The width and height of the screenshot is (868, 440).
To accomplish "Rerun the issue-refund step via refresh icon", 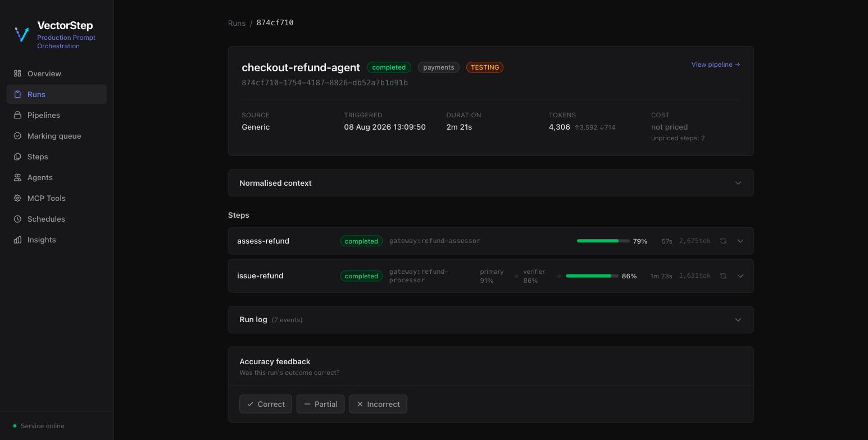I will (724, 276).
